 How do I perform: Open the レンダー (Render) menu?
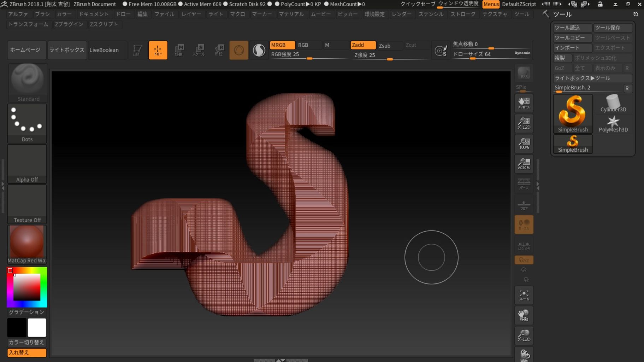402,14
